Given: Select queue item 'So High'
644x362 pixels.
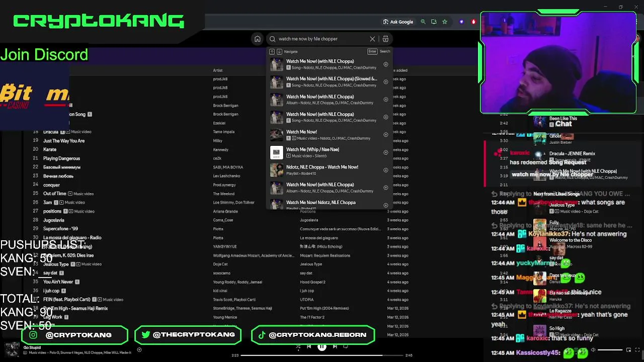Looking at the screenshot, I should click(557, 328).
